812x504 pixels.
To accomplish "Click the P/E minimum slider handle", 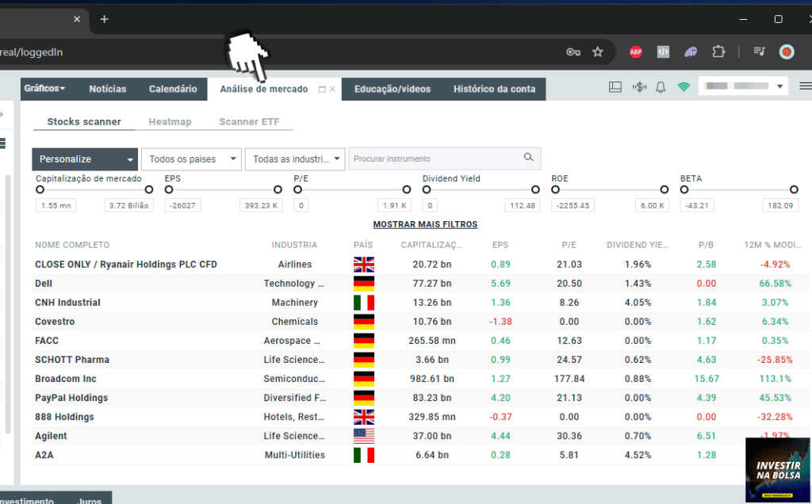I will tap(298, 190).
